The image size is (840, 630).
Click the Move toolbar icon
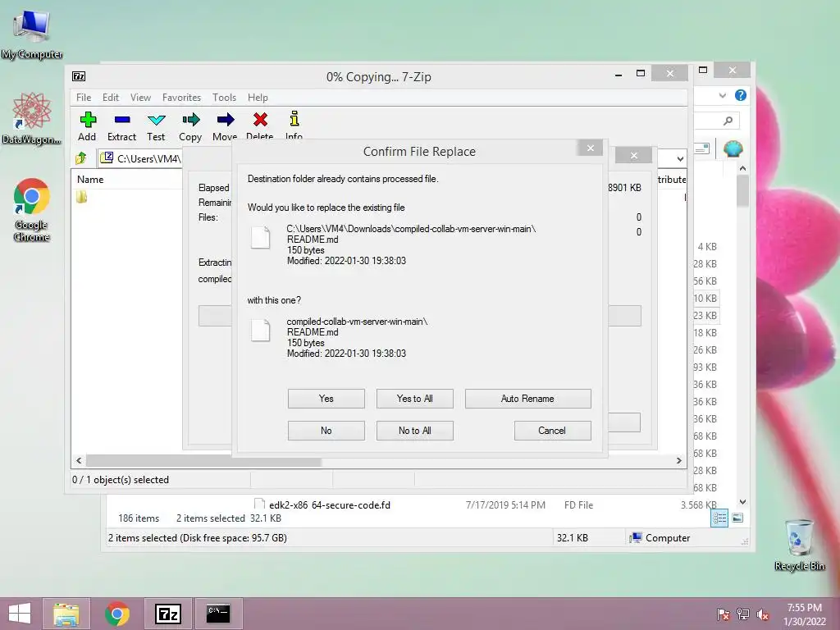(x=225, y=126)
